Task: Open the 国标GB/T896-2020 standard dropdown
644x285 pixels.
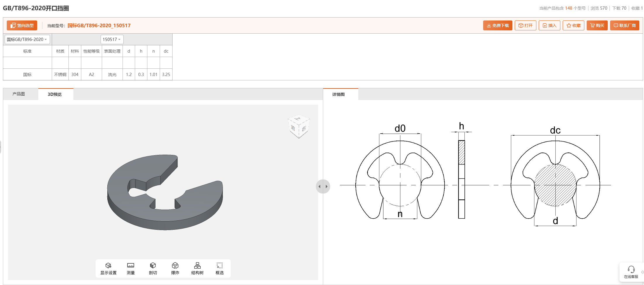Action: pos(27,39)
